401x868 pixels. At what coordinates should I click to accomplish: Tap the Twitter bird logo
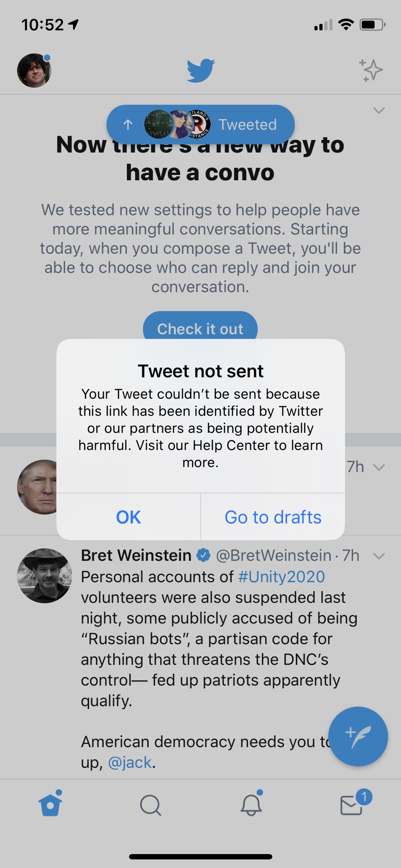tap(200, 70)
